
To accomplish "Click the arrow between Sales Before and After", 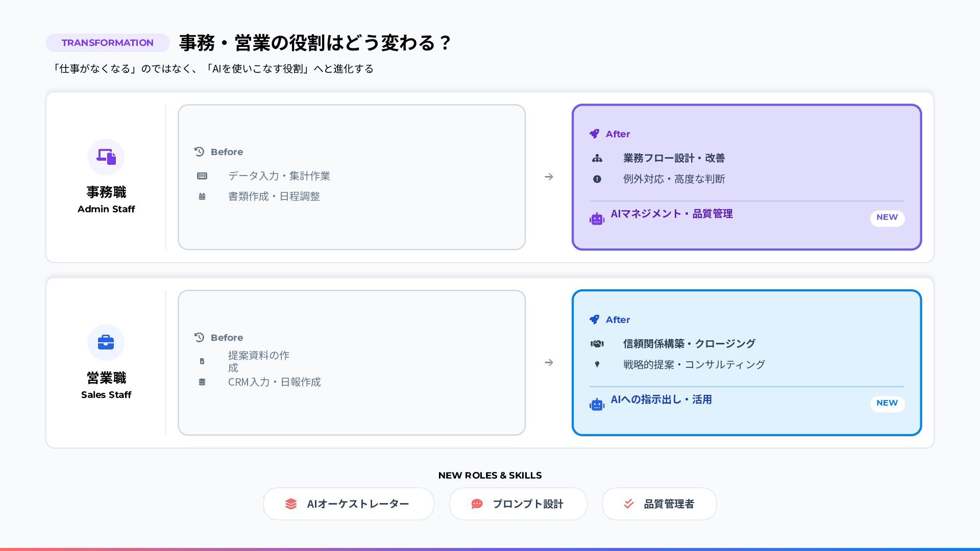I will click(549, 362).
